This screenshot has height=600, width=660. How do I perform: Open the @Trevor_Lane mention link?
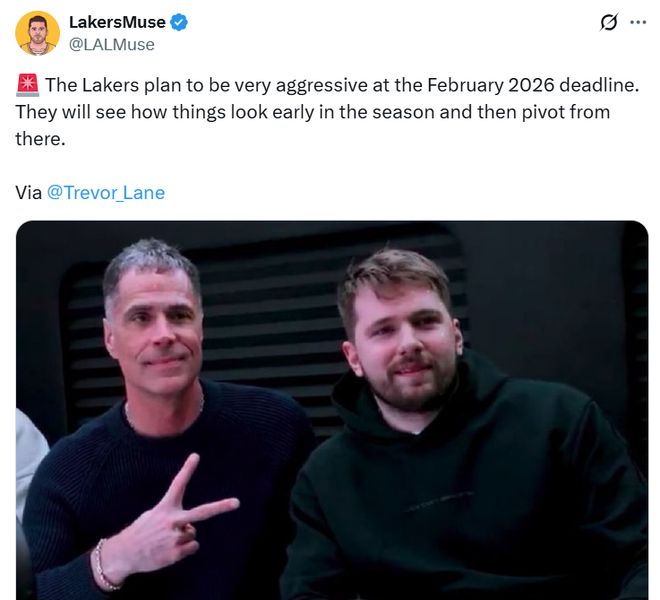coord(106,193)
